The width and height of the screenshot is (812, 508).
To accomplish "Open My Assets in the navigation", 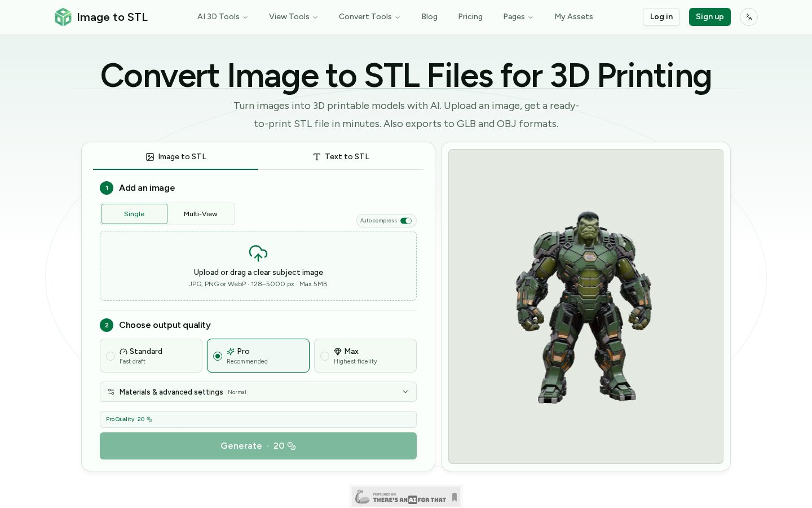I will (x=574, y=17).
